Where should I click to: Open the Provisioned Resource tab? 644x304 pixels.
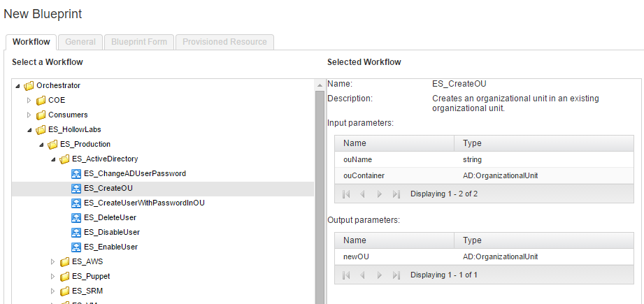point(224,42)
